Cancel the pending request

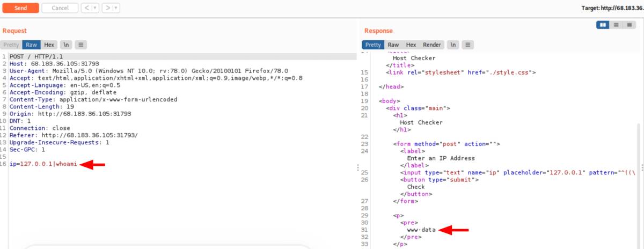click(60, 8)
